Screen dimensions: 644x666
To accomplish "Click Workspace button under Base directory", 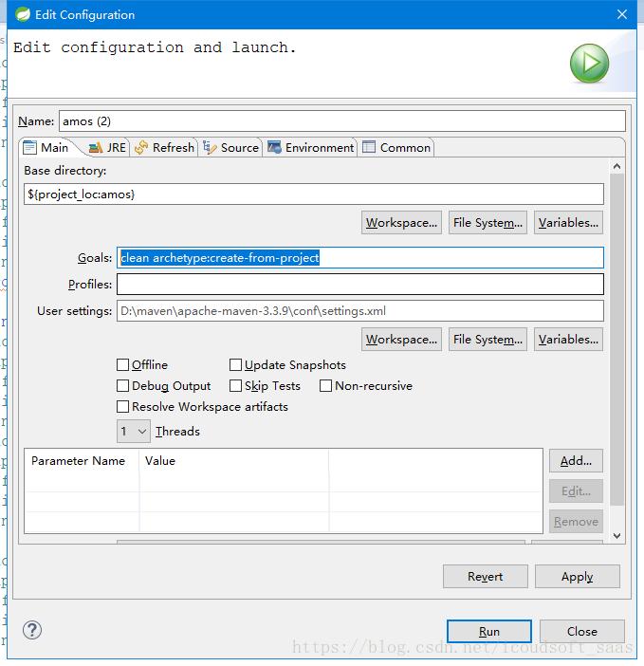I will pos(401,223).
